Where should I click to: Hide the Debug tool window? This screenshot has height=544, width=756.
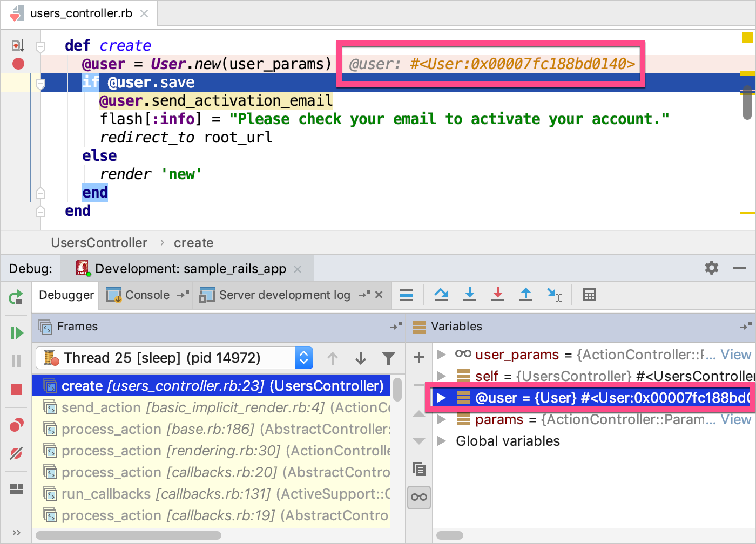740,268
